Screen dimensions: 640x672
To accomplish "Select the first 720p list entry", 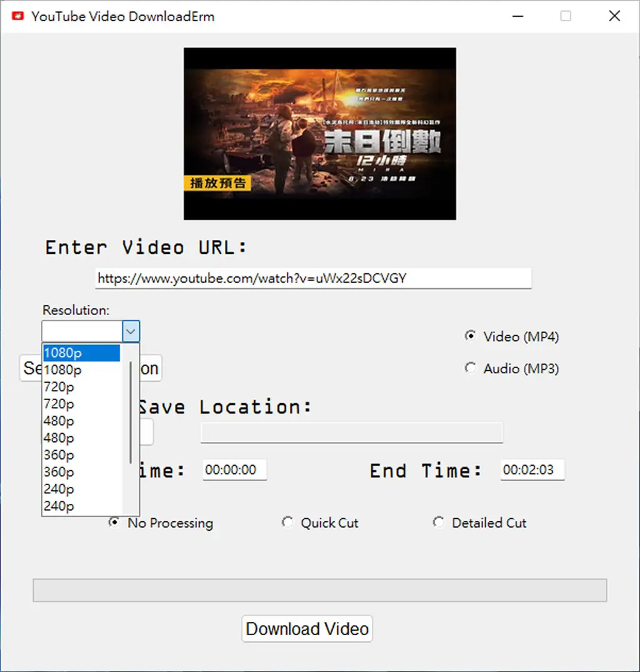I will [x=81, y=386].
